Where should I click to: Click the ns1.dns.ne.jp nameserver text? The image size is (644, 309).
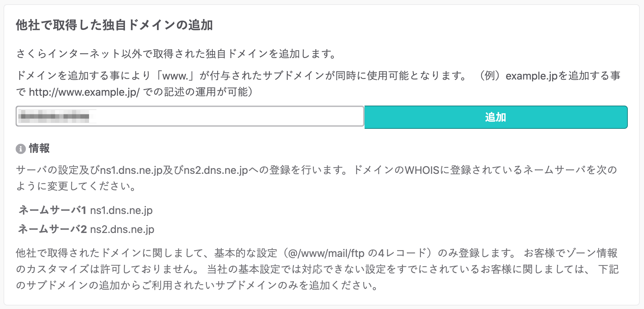tap(122, 210)
